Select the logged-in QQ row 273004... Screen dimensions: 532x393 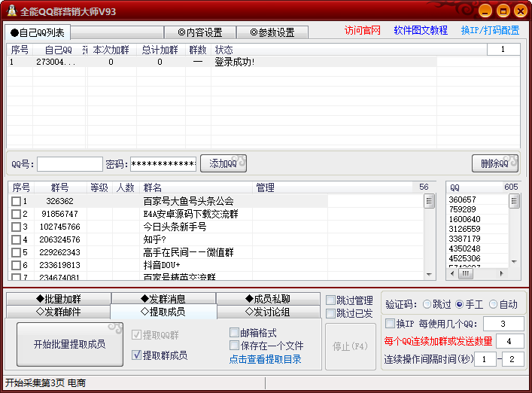click(x=221, y=62)
